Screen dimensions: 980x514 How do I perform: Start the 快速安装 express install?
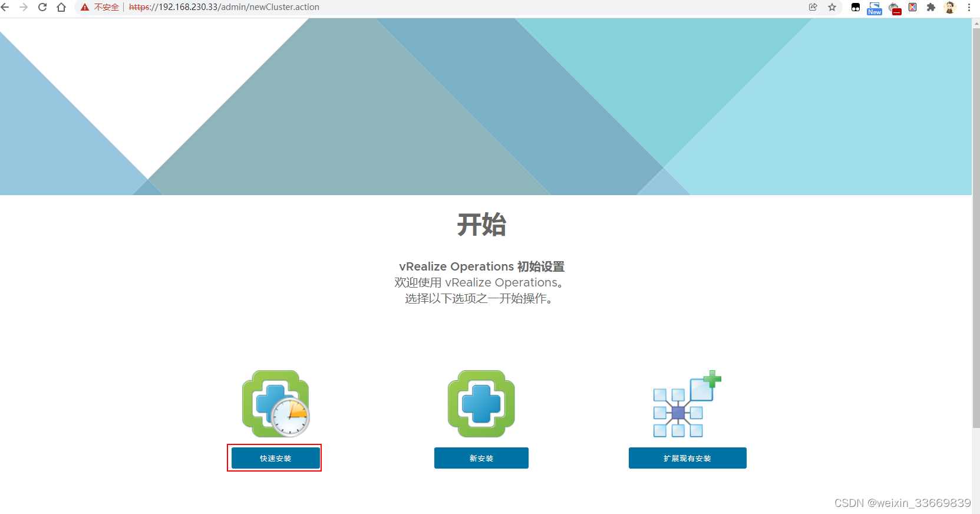[x=276, y=458]
